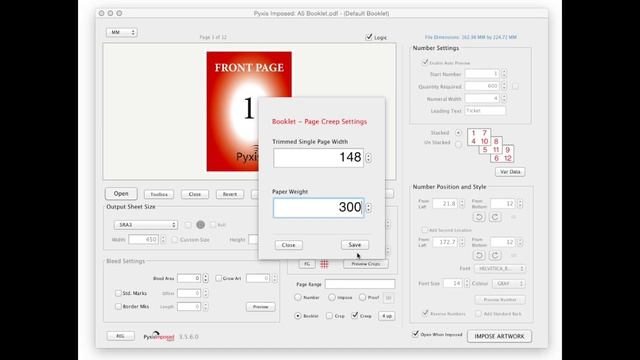Click the Close button beside Toolbox
Screen dimensions: 640x360
195,194
